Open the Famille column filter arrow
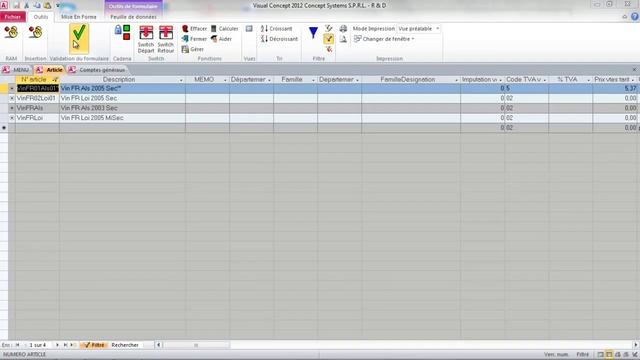Screen dimensions: 640x360 point(313,80)
